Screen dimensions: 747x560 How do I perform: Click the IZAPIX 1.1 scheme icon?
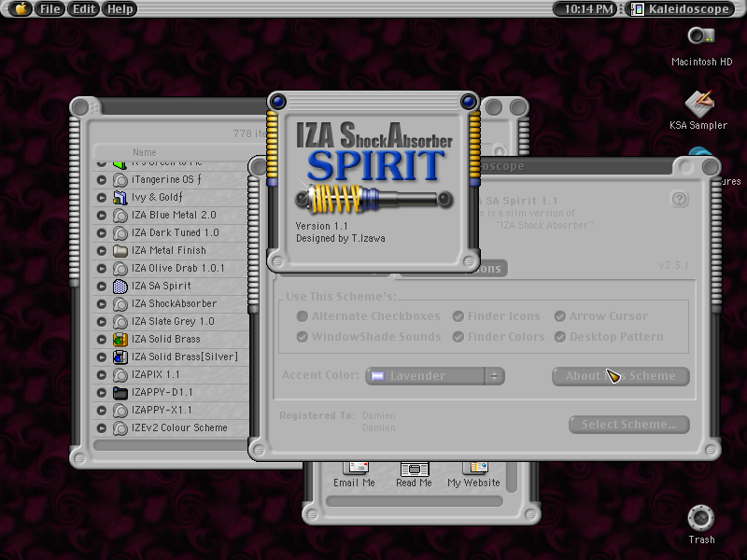[x=120, y=375]
